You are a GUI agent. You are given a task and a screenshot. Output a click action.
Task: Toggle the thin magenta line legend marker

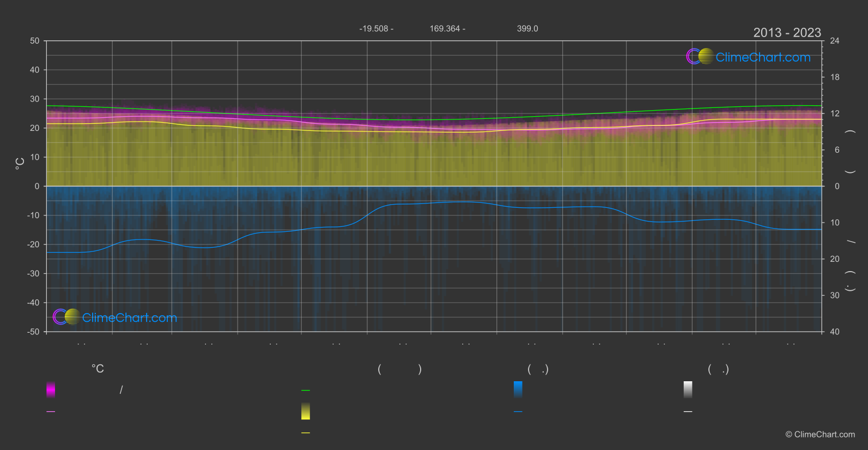pos(51,412)
